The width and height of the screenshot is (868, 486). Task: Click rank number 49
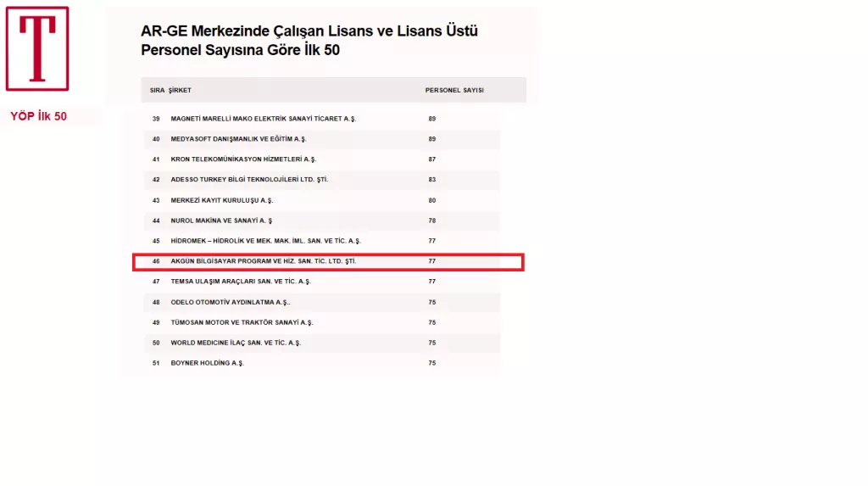point(156,322)
